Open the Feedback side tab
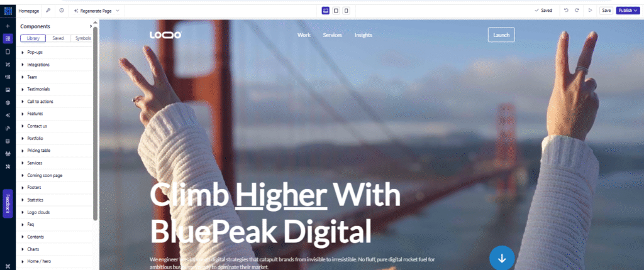 (8, 203)
